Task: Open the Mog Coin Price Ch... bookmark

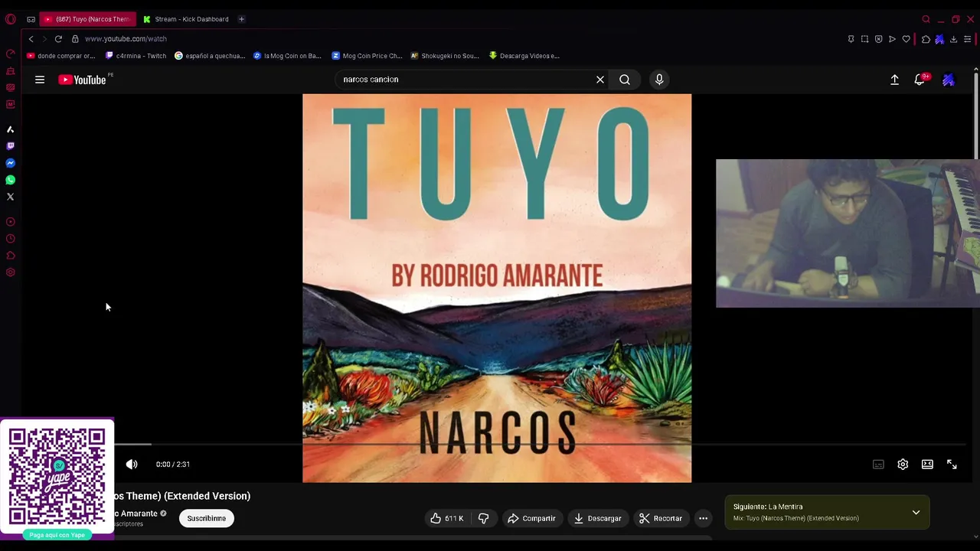Action: 367,56
